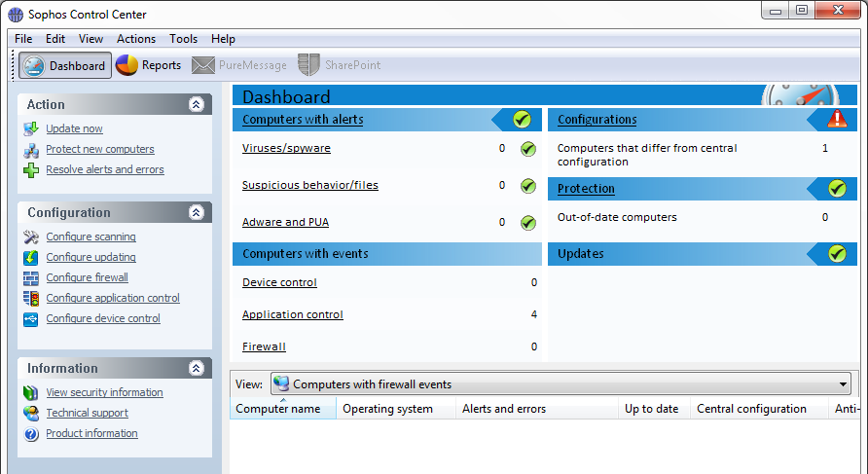868x474 pixels.
Task: Click the Dashboard toolbar button
Action: coord(65,65)
